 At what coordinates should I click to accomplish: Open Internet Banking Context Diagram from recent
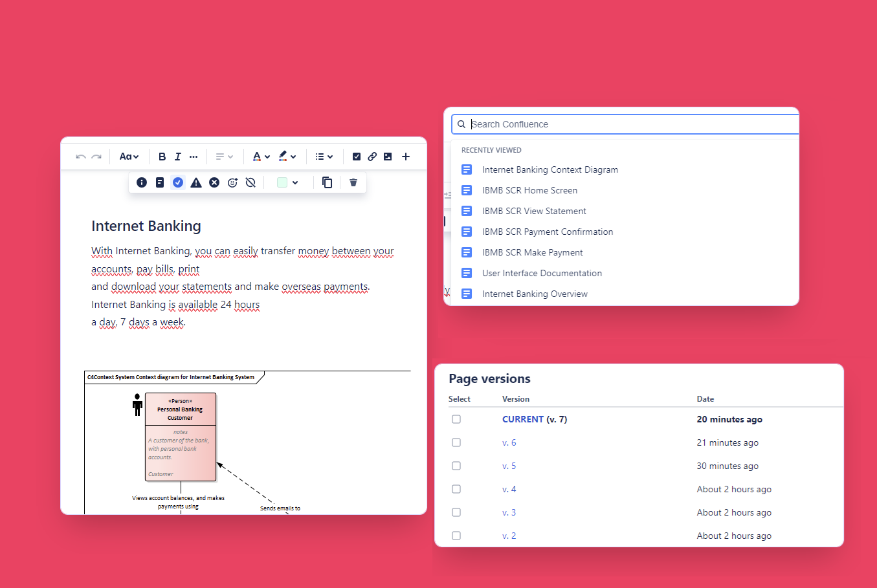(x=550, y=169)
